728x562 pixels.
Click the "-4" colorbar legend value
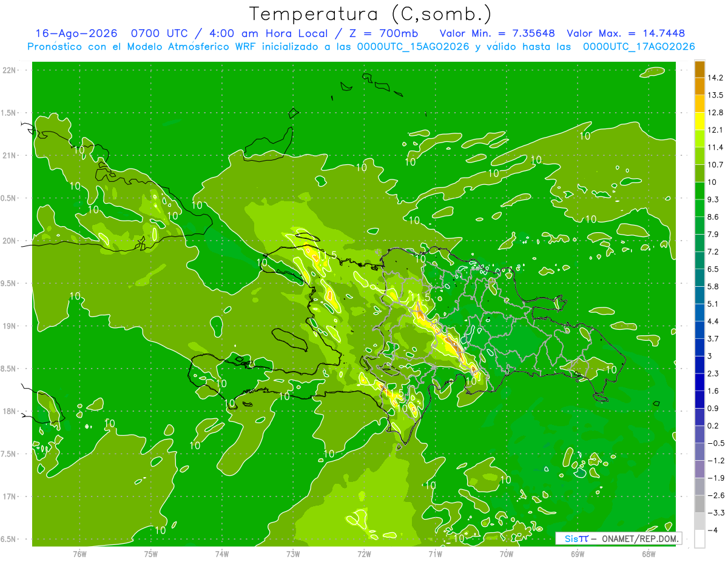point(713,530)
